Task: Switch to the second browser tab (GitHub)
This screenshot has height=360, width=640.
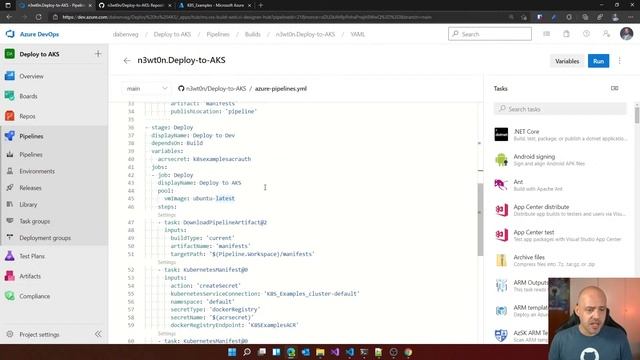Action: pyautogui.click(x=135, y=5)
